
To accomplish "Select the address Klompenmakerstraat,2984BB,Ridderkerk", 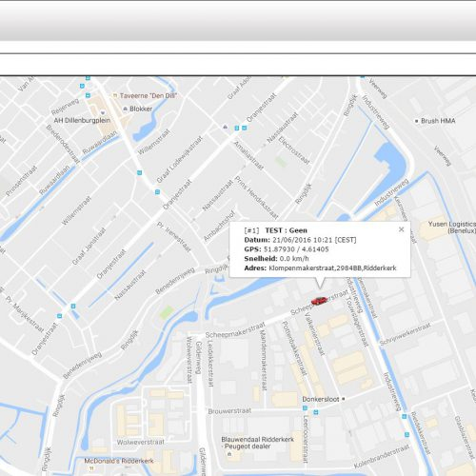I will [332, 268].
